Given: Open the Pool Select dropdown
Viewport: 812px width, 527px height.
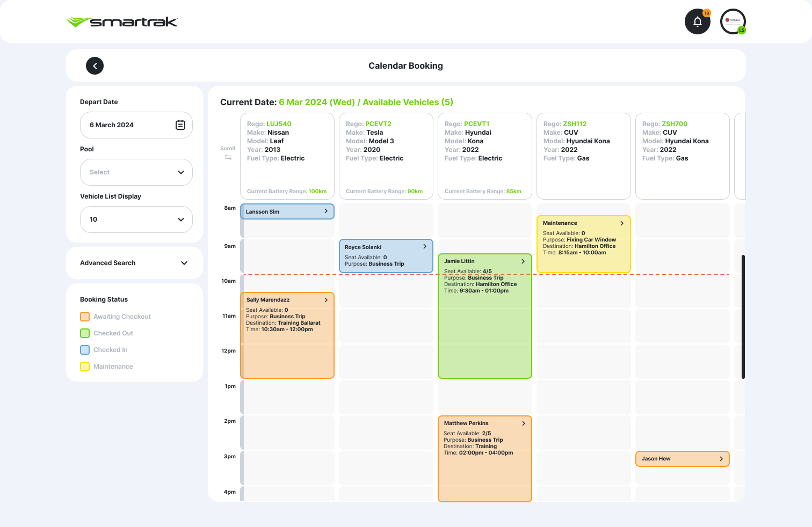Looking at the screenshot, I should pos(136,172).
